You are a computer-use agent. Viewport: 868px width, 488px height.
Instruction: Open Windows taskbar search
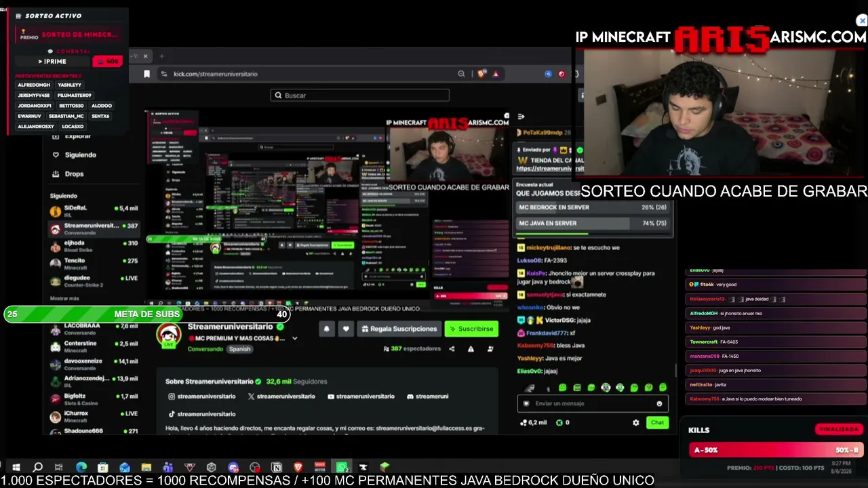click(38, 467)
